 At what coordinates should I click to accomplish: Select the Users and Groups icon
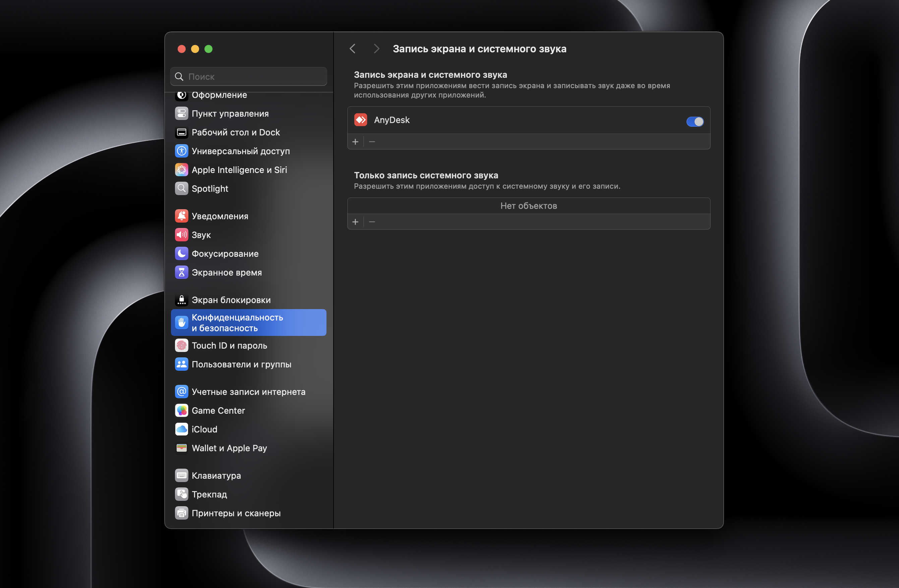[181, 364]
